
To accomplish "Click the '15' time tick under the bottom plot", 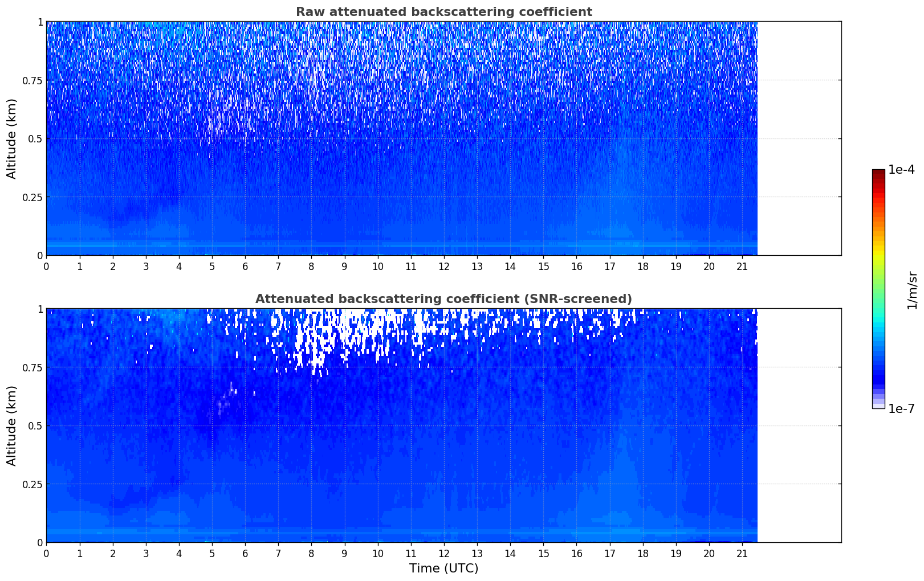I will coord(544,554).
